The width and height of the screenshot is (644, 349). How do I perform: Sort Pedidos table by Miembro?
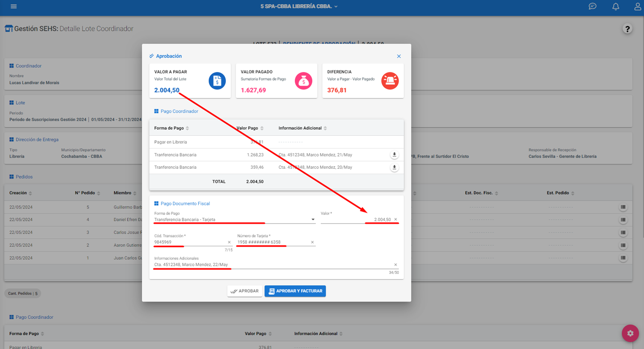click(x=125, y=193)
